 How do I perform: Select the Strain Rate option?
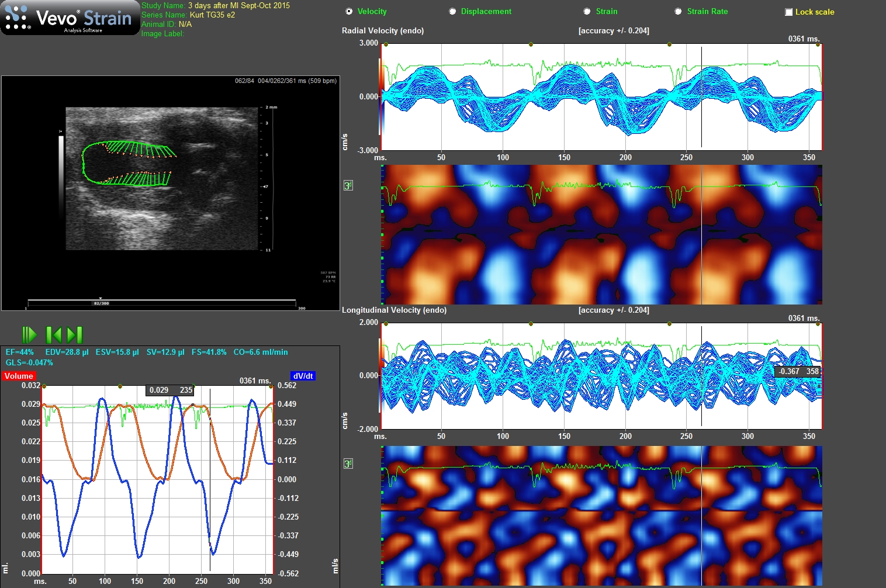pyautogui.click(x=679, y=12)
